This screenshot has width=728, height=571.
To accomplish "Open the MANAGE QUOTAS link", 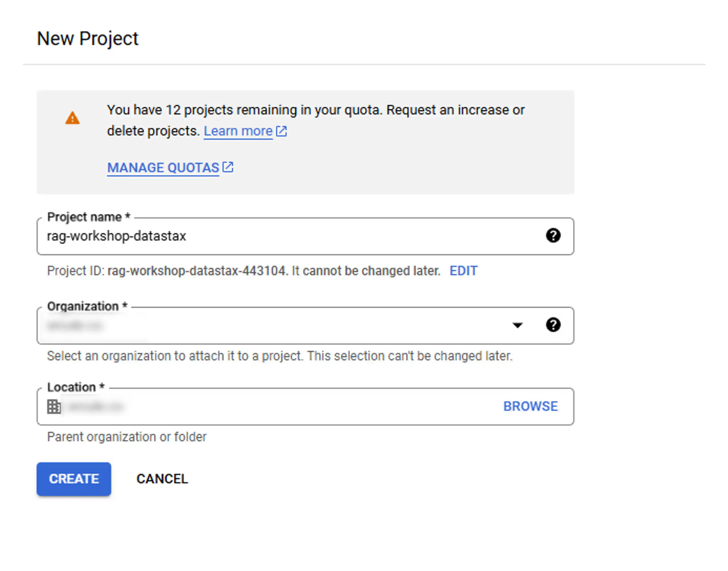I will click(163, 168).
